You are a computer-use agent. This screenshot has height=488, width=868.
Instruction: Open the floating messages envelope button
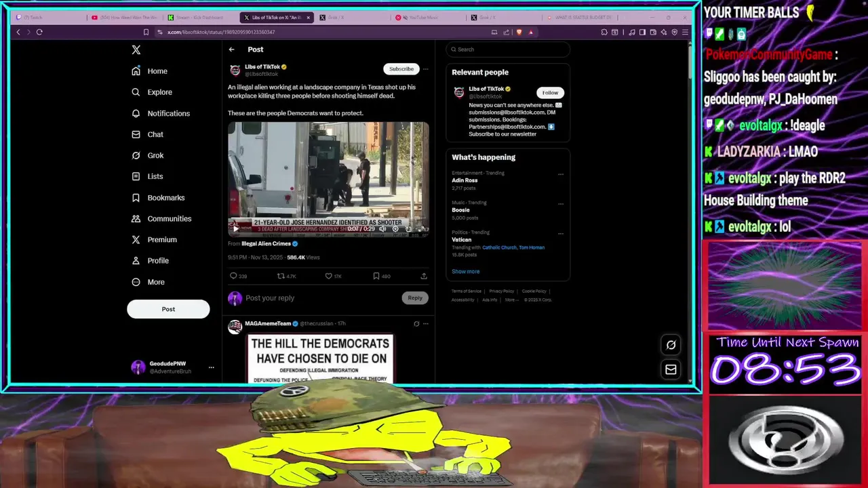pyautogui.click(x=671, y=369)
